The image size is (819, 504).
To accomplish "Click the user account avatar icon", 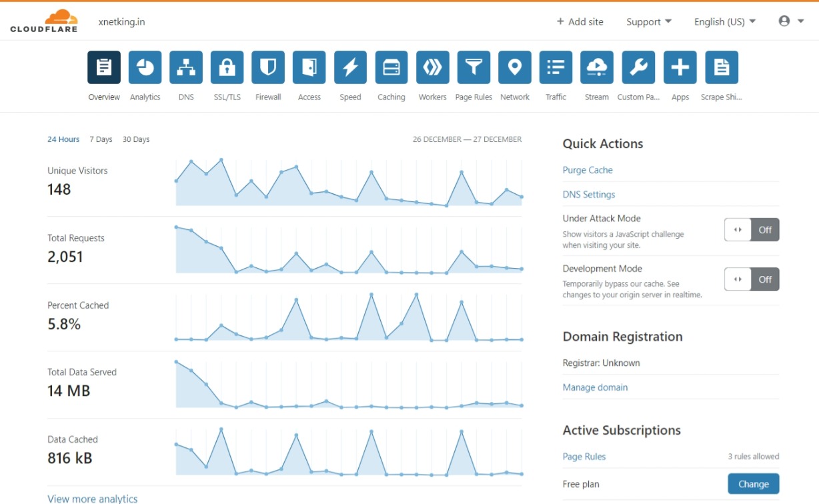I will [x=784, y=21].
